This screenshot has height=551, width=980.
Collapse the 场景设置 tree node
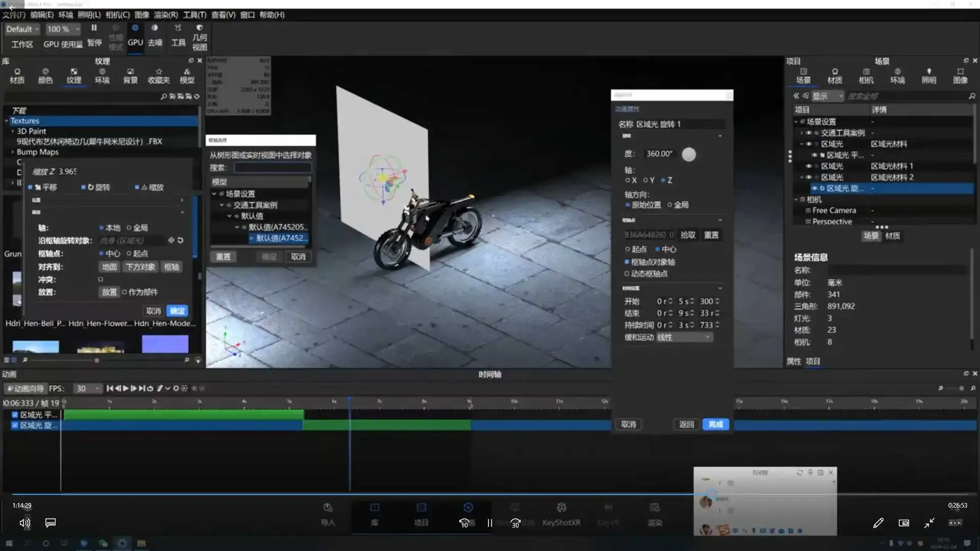point(796,121)
